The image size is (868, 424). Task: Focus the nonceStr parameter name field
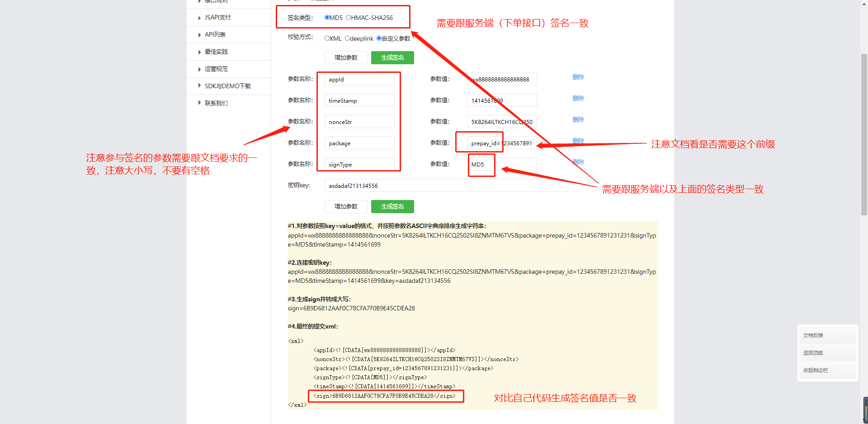(359, 122)
